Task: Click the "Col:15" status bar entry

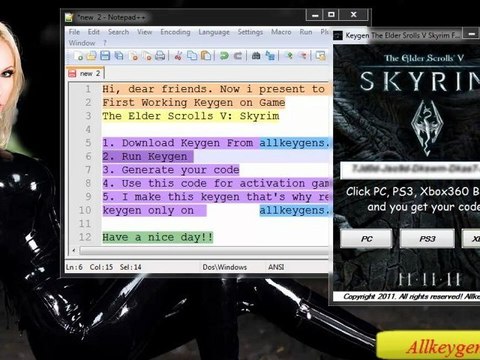Action: point(101,267)
